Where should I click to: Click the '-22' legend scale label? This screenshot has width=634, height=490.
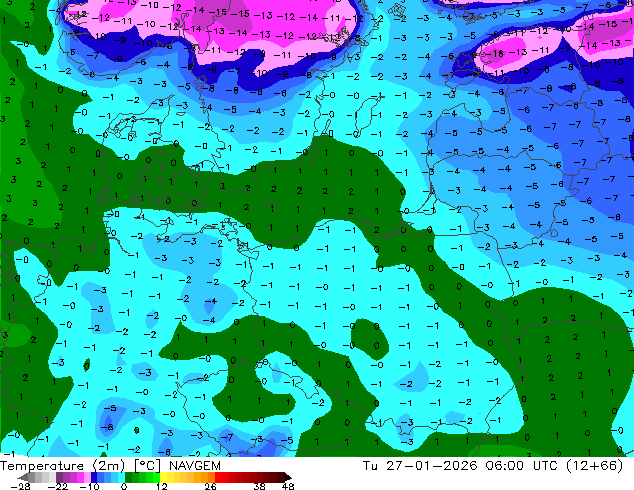tap(57, 486)
